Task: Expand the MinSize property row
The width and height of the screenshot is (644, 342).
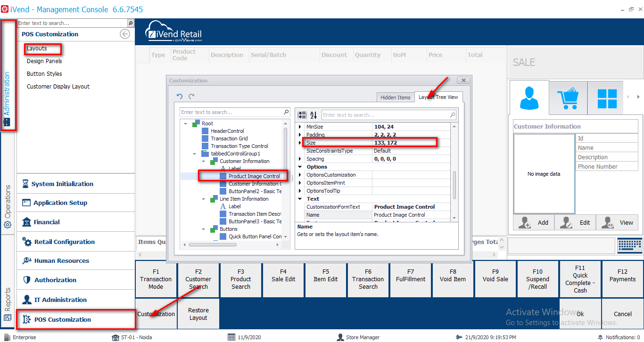Action: [299, 127]
